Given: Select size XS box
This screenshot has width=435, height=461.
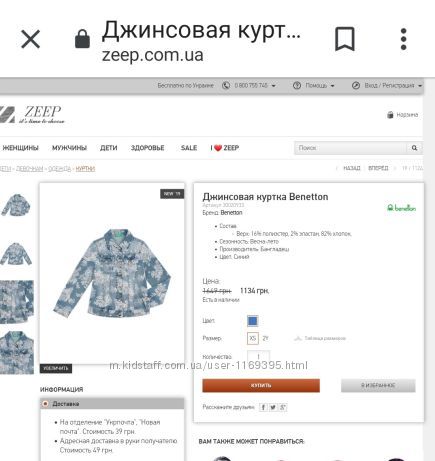Looking at the screenshot, I should pyautogui.click(x=253, y=338).
